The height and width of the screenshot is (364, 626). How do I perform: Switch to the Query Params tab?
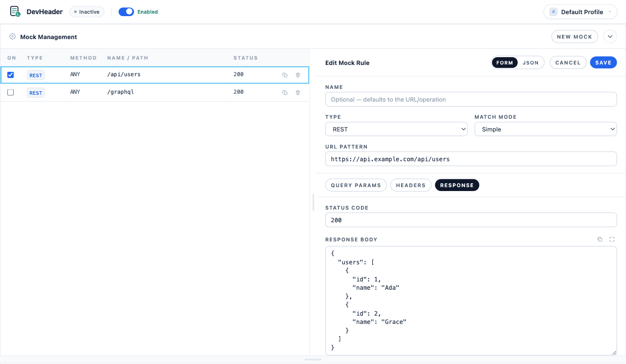point(356,185)
